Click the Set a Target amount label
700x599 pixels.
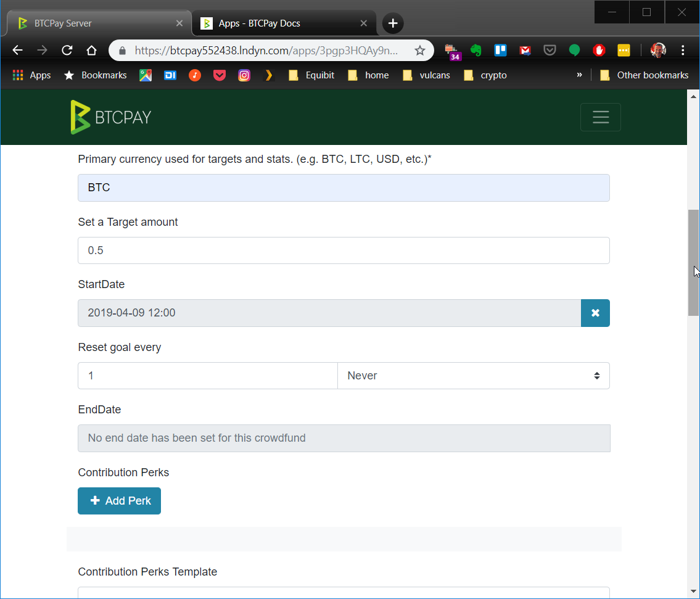coord(128,222)
